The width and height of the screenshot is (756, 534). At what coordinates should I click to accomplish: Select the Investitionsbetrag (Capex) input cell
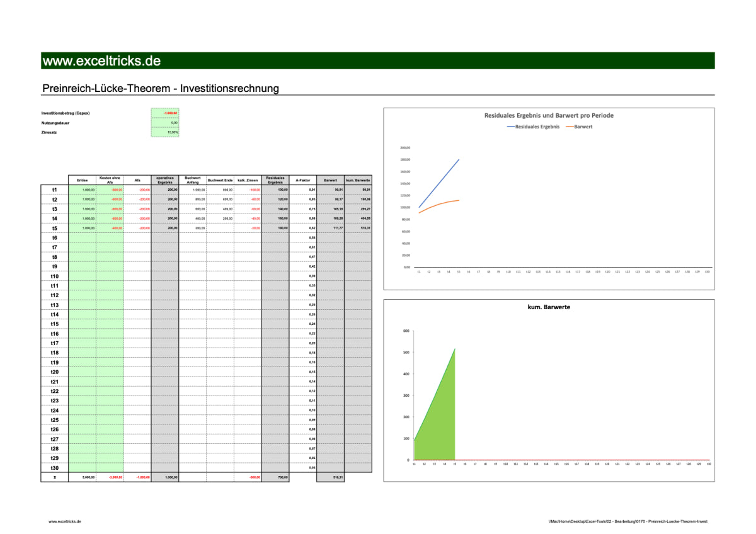click(x=166, y=113)
